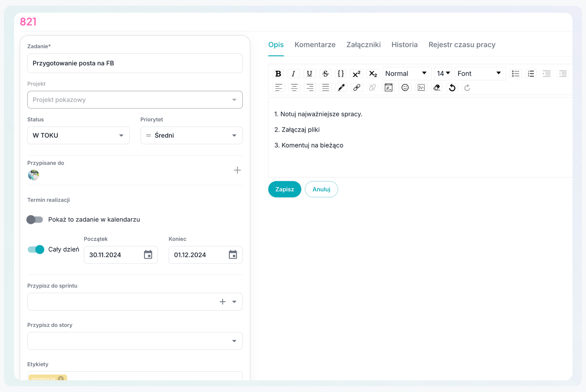Enable 'Pokaż to zadanie w kalendarzu' switch

click(35, 220)
